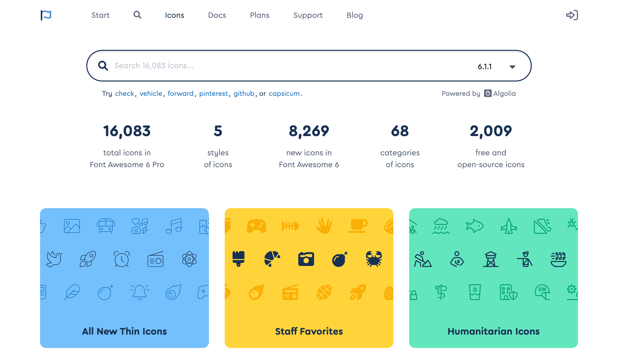Click the Font Awesome flag logo
Image resolution: width=622 pixels, height=364 pixels.
coord(46,15)
